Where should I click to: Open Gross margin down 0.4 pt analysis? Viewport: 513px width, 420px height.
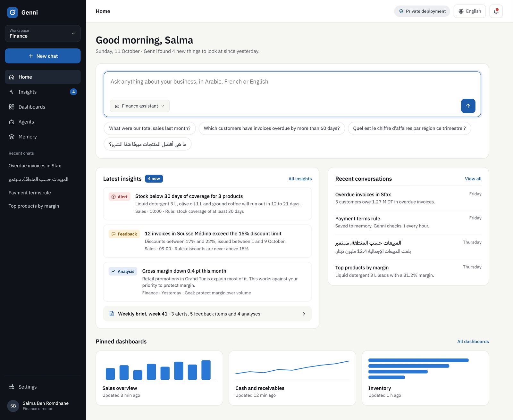(x=207, y=282)
